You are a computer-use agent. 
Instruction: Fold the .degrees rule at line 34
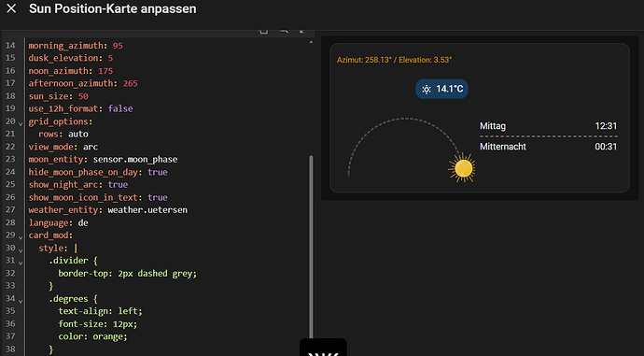pyautogui.click(x=21, y=301)
